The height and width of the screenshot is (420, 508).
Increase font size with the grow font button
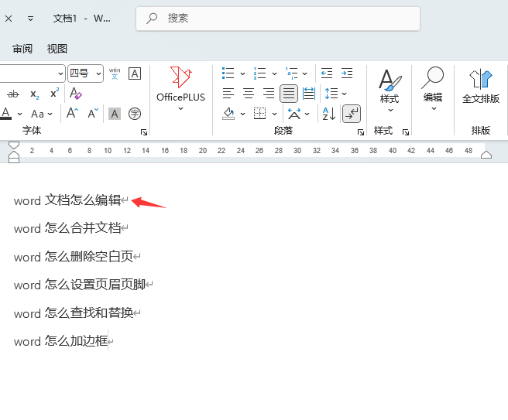coord(72,113)
